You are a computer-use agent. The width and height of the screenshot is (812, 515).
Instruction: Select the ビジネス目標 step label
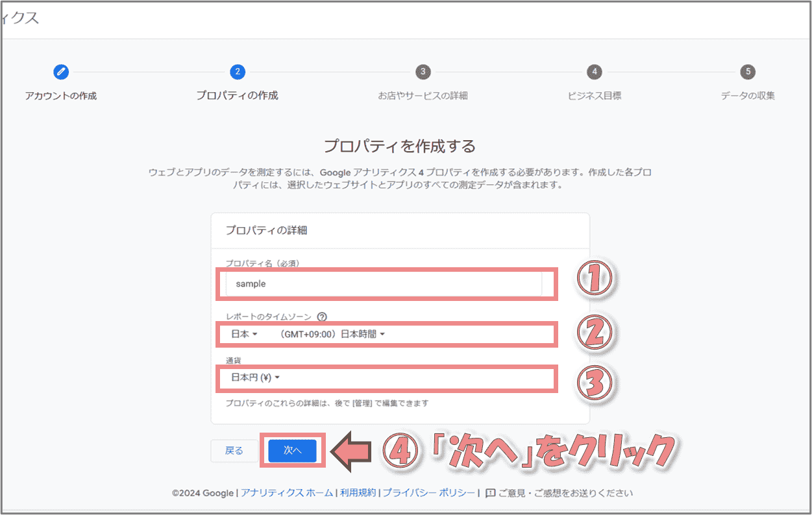pos(594,96)
